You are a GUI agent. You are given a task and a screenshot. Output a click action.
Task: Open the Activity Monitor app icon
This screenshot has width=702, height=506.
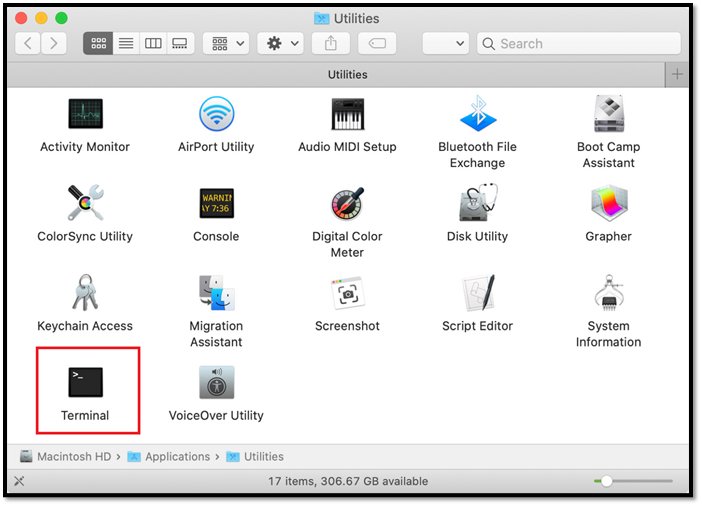[85, 114]
